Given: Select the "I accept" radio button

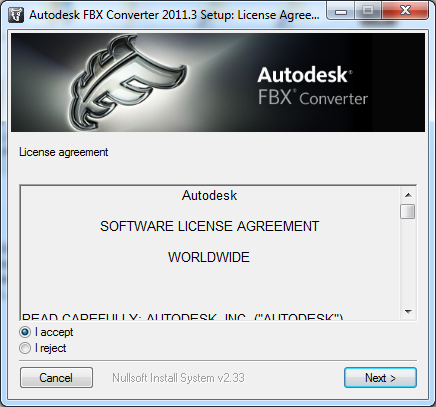Looking at the screenshot, I should (25, 332).
